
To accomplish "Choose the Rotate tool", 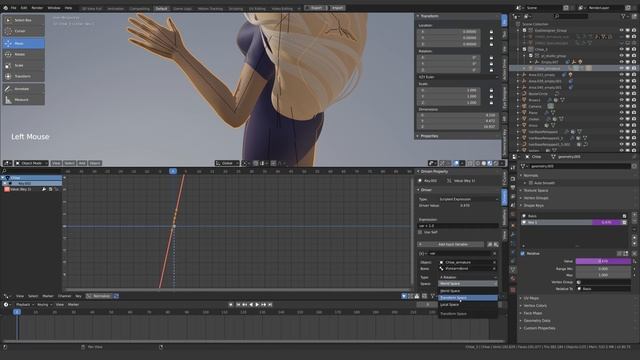I will tap(24, 54).
